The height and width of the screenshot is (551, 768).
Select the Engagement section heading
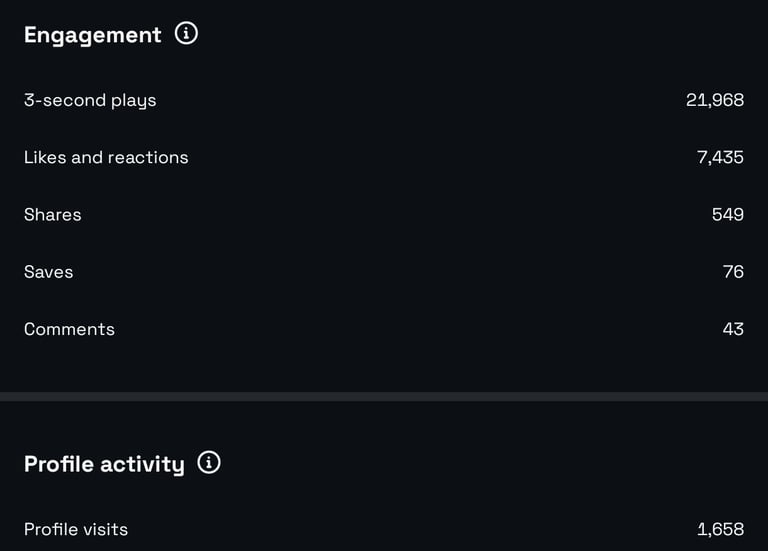92,35
